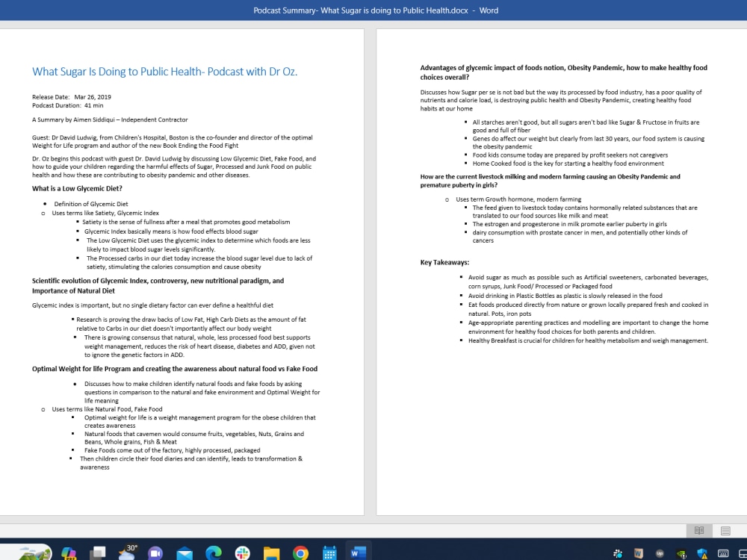Click bullet 'Fake Foods come out of the factory'
The width and height of the screenshot is (747, 560).
[x=173, y=450]
